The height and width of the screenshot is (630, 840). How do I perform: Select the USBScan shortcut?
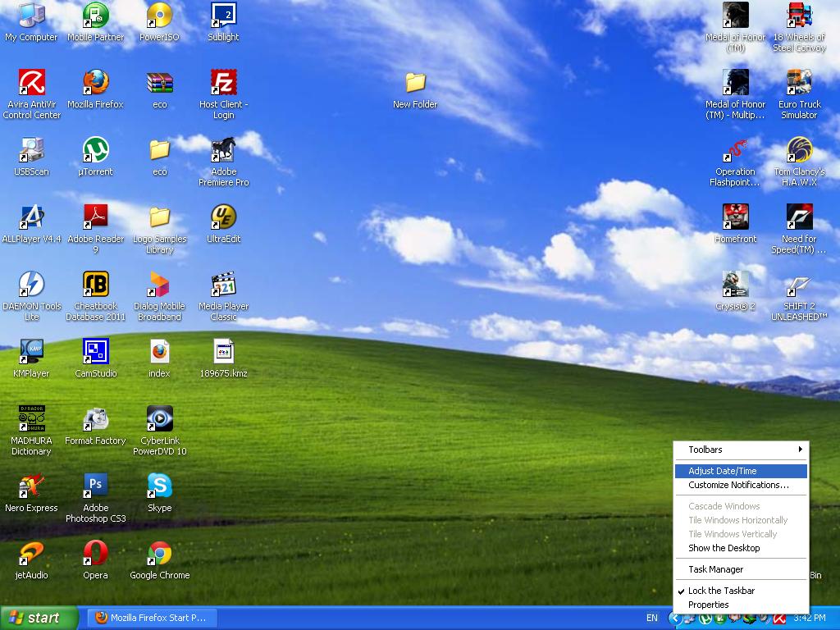pyautogui.click(x=31, y=157)
